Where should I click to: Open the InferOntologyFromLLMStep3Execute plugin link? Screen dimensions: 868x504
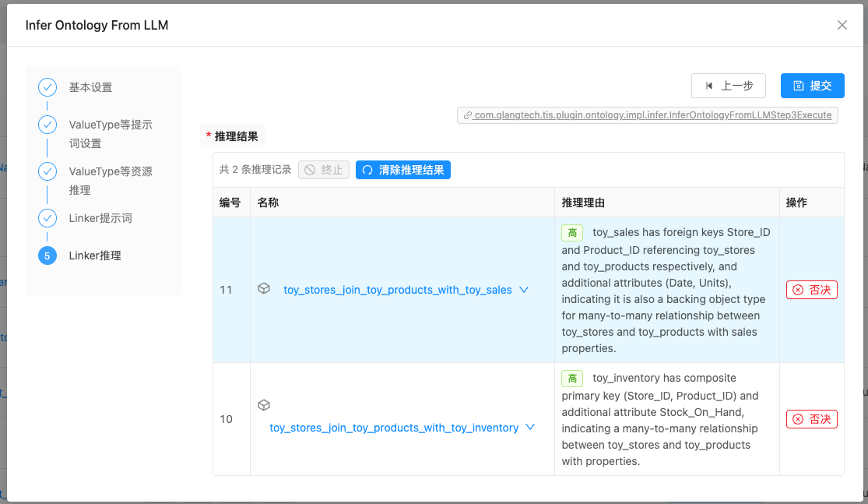pyautogui.click(x=648, y=115)
